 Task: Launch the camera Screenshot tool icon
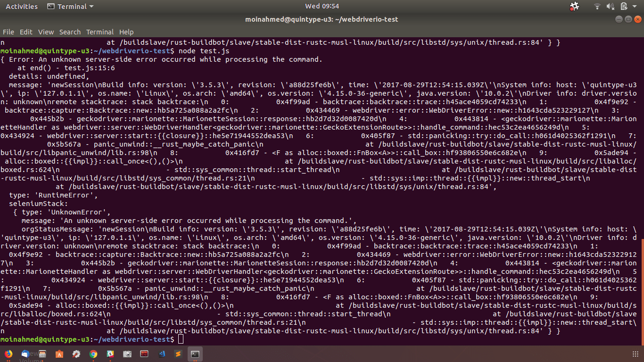pyautogui.click(x=127, y=354)
